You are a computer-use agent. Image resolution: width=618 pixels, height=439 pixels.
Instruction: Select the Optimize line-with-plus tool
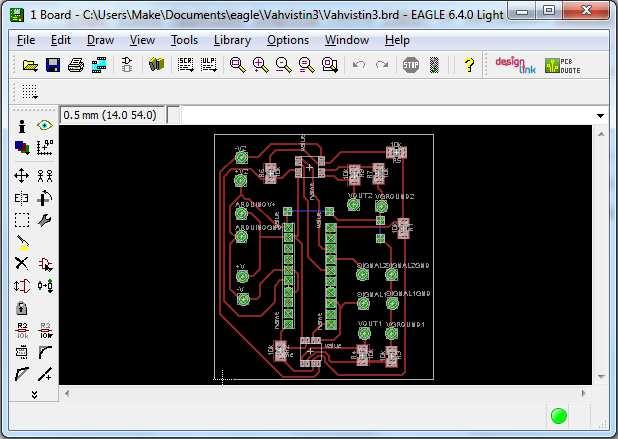click(45, 374)
